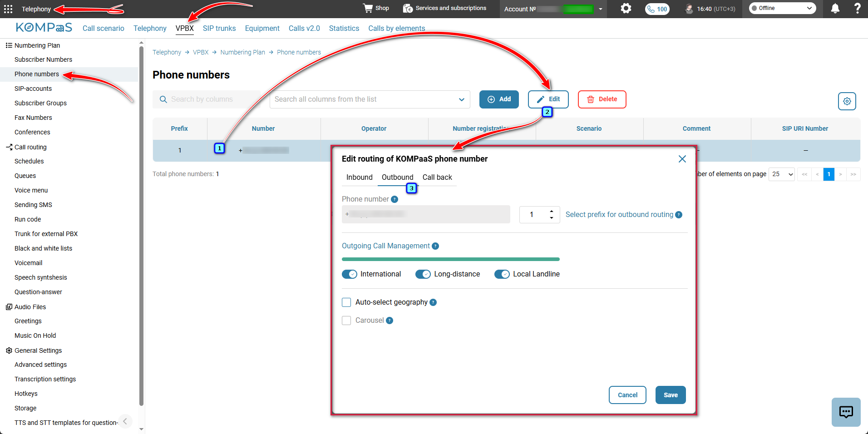
Task: Toggle International outgoing calls
Action: [350, 274]
